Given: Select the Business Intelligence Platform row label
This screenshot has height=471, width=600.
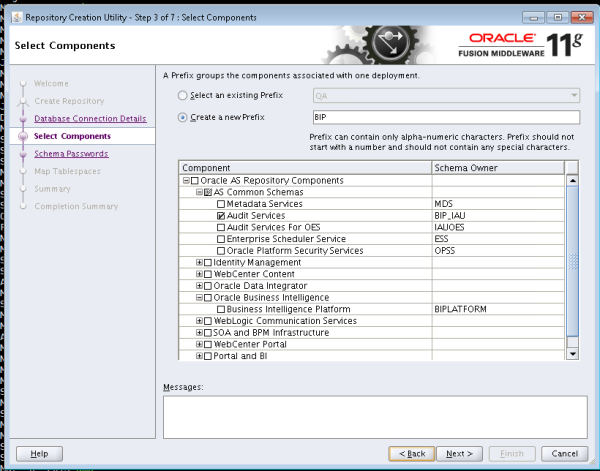Looking at the screenshot, I should (289, 309).
